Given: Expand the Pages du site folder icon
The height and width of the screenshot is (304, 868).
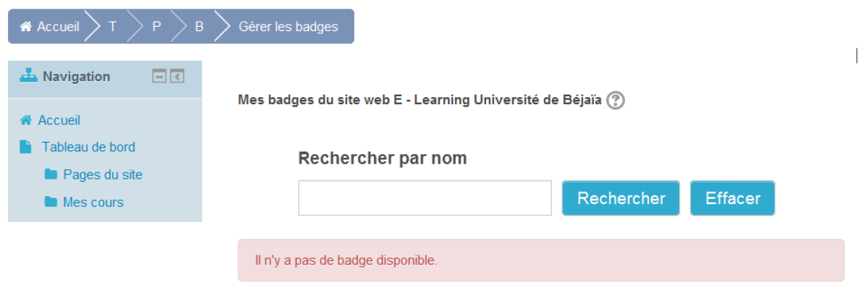Looking at the screenshot, I should [51, 174].
